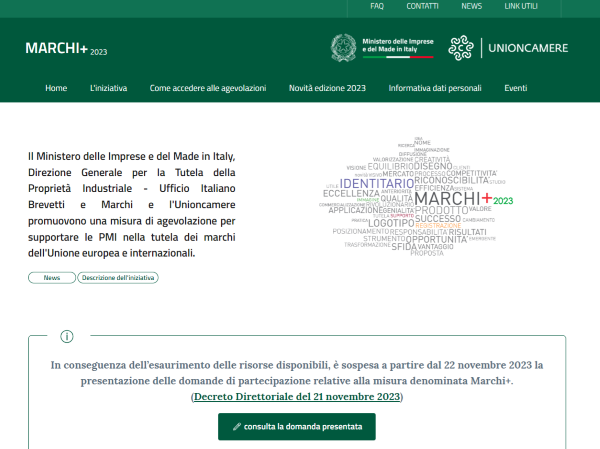Click the News pill button
This screenshot has width=600, height=449.
[x=52, y=278]
